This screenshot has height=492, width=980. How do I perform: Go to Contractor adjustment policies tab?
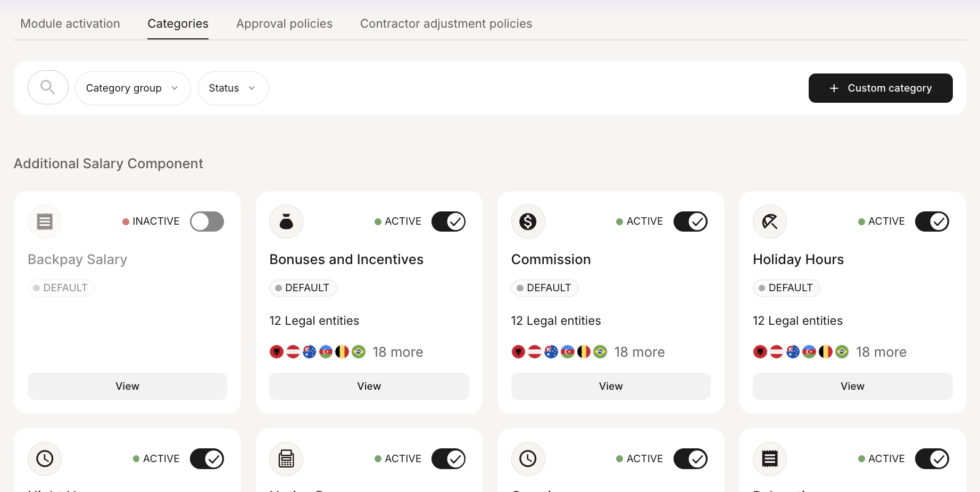click(446, 23)
